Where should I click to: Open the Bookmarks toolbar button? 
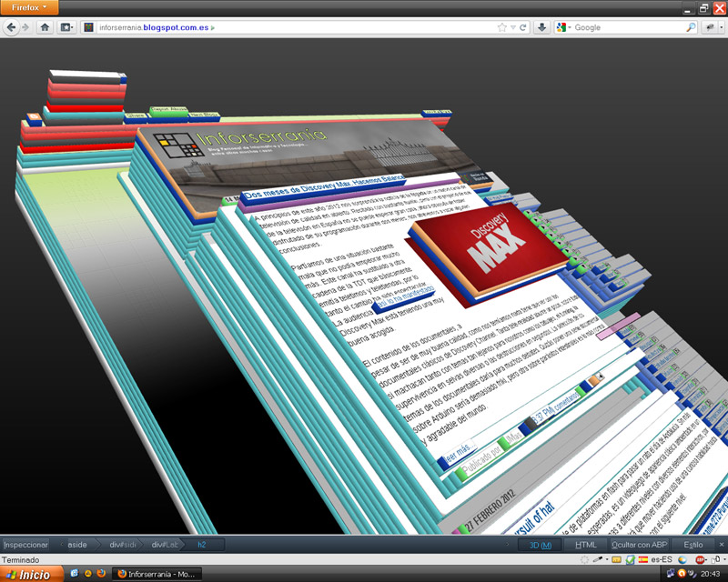(66, 27)
